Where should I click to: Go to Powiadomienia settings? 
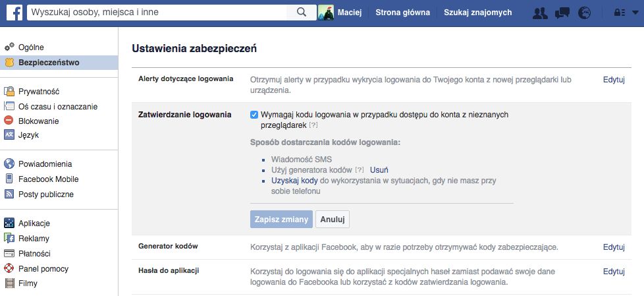(x=45, y=163)
